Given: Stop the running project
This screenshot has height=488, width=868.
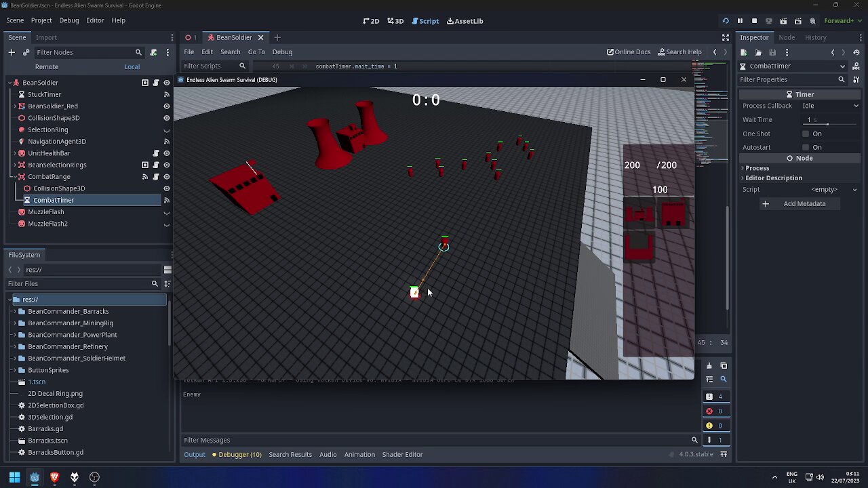Looking at the screenshot, I should (754, 21).
